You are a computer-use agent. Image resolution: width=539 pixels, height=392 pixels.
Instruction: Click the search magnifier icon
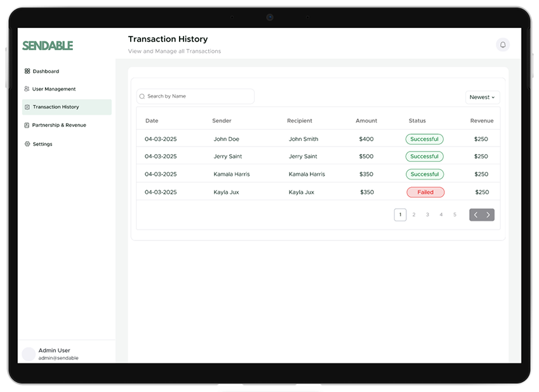pos(141,96)
